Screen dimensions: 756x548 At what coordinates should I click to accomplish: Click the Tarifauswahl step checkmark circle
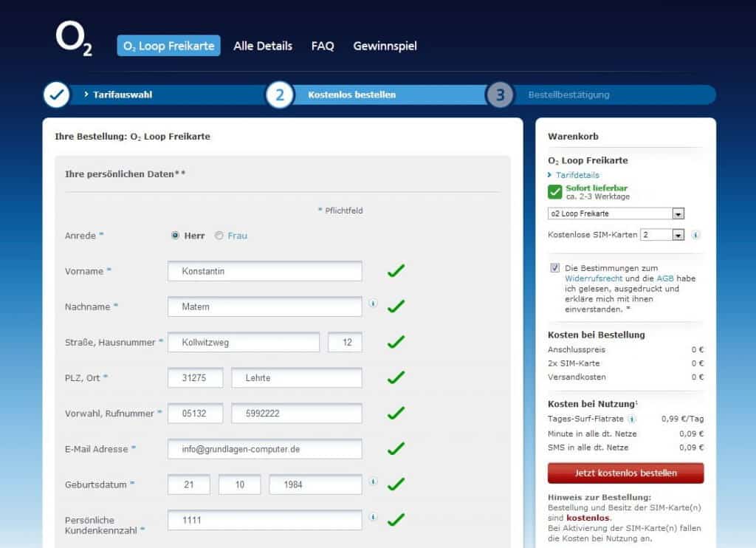click(57, 95)
